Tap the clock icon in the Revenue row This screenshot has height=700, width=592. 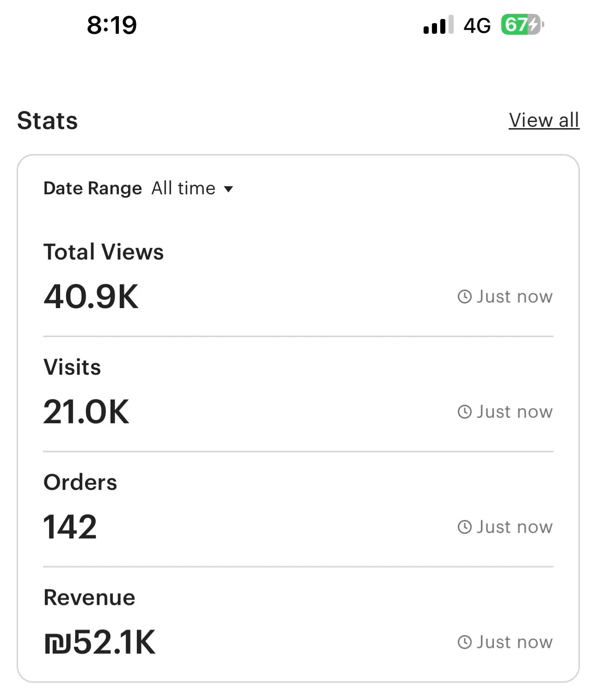[464, 642]
